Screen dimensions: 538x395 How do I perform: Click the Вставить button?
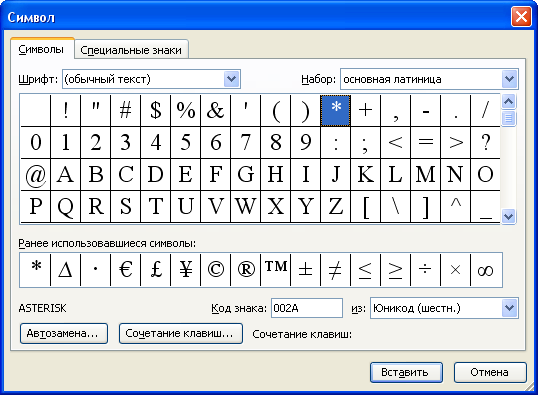[x=406, y=372]
